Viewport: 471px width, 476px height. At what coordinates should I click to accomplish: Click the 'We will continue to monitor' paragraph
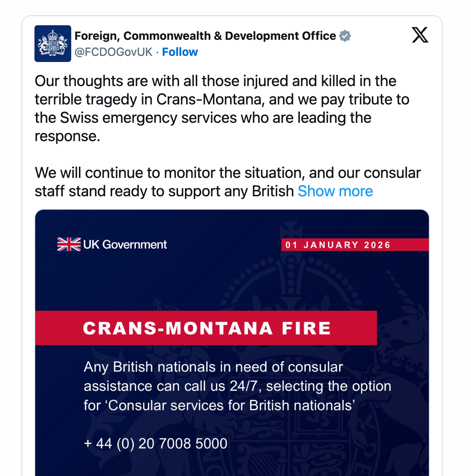[227, 173]
